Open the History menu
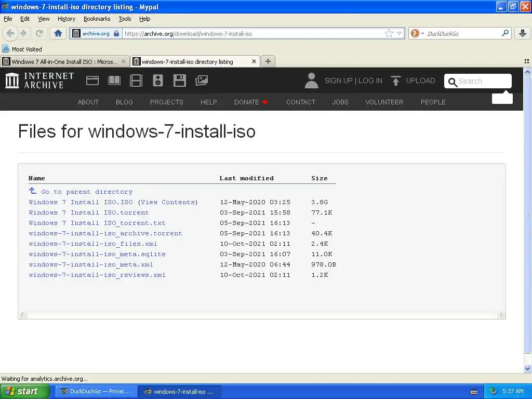The width and height of the screenshot is (532, 399). (x=66, y=19)
